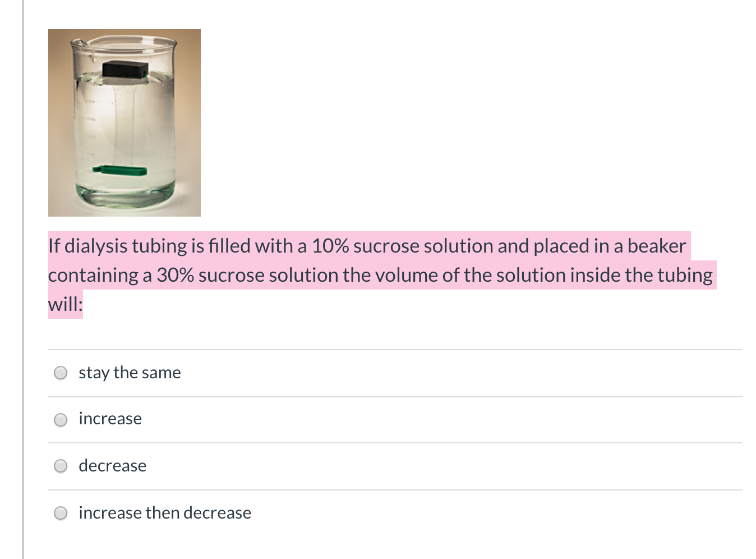Click the divider between "increase" and "decrease"
This screenshot has width=756, height=559.
[393, 443]
